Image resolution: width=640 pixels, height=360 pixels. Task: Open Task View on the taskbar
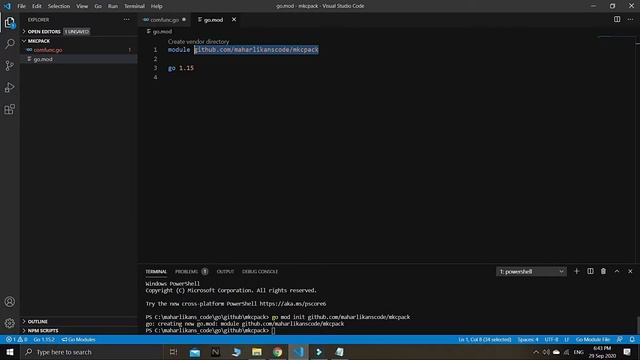(173, 352)
